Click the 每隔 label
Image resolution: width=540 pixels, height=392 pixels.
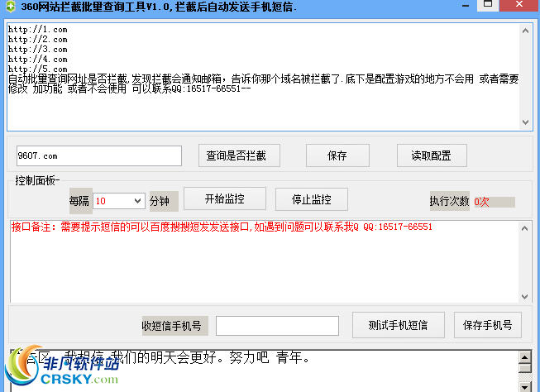[x=80, y=199]
